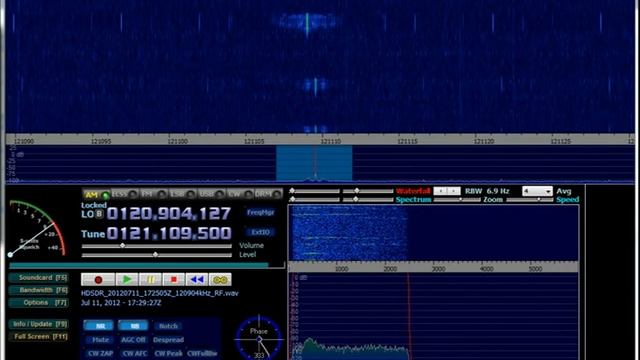Adjust the second Waterfall contrast slider

[x=368, y=191]
